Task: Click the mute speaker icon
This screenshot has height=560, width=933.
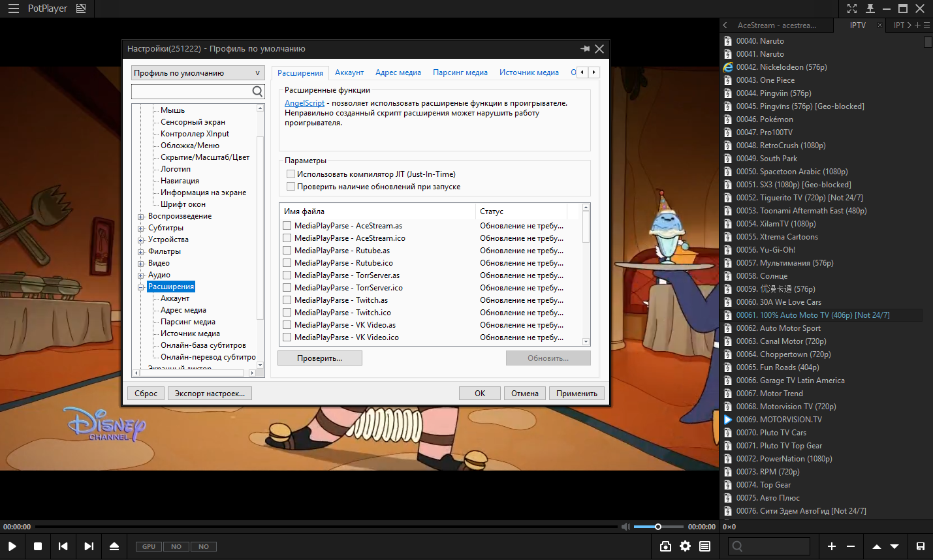Action: [625, 527]
